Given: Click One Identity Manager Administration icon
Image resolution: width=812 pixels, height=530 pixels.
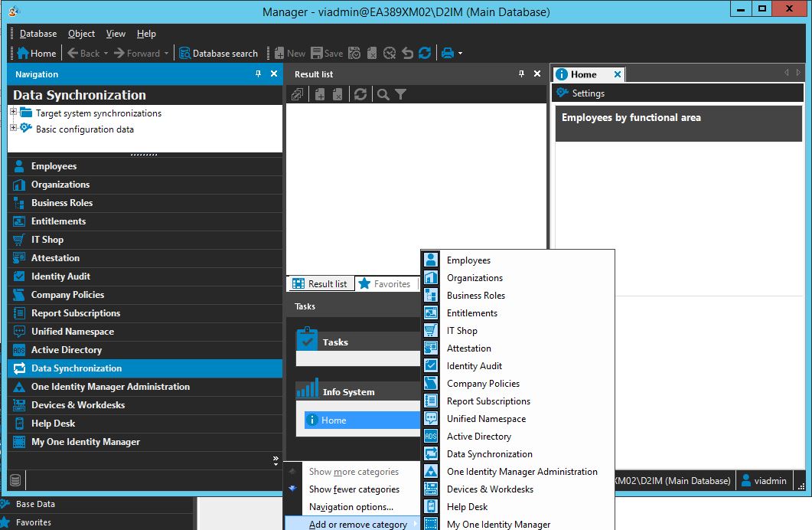Looking at the screenshot, I should pyautogui.click(x=19, y=387).
